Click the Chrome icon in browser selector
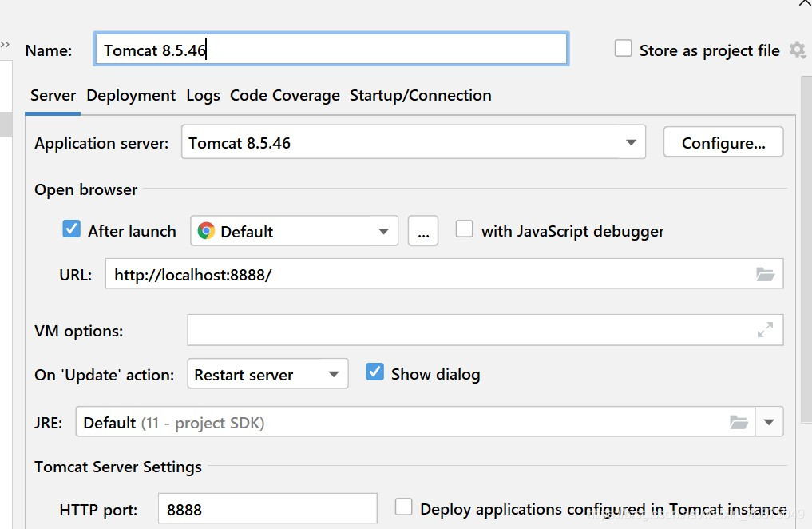812x529 pixels. click(x=206, y=231)
